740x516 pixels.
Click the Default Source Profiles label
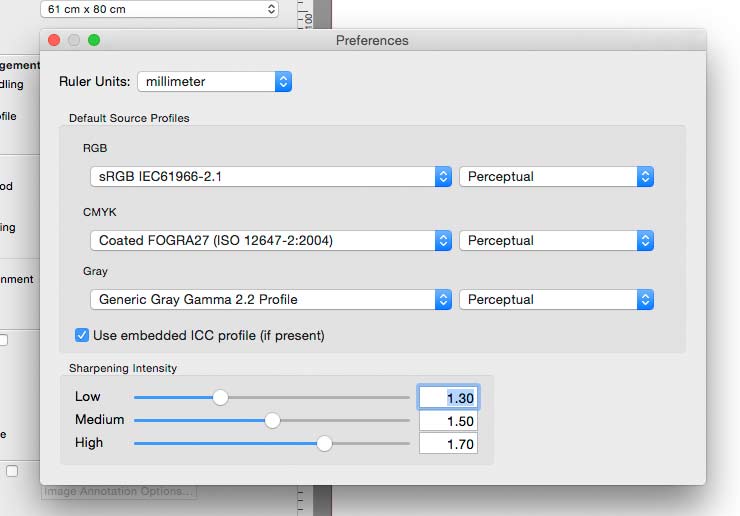click(129, 118)
